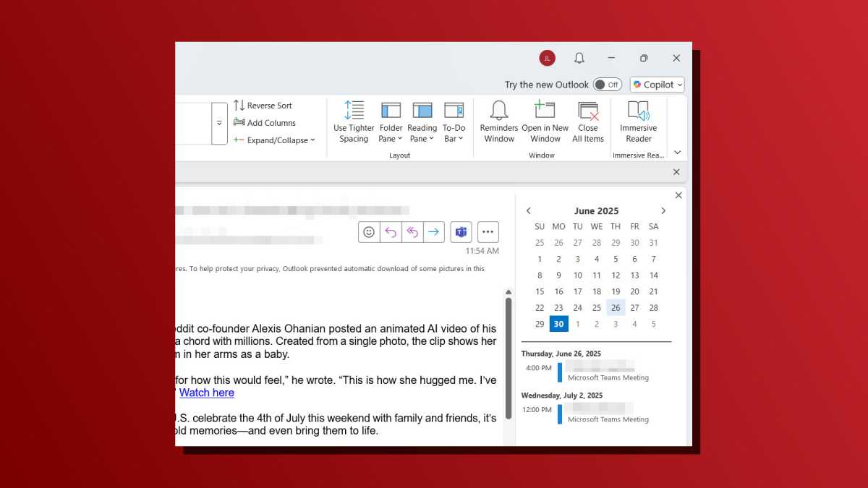The width and height of the screenshot is (868, 488).
Task: Open the more actions ellipsis menu
Action: pyautogui.click(x=488, y=232)
